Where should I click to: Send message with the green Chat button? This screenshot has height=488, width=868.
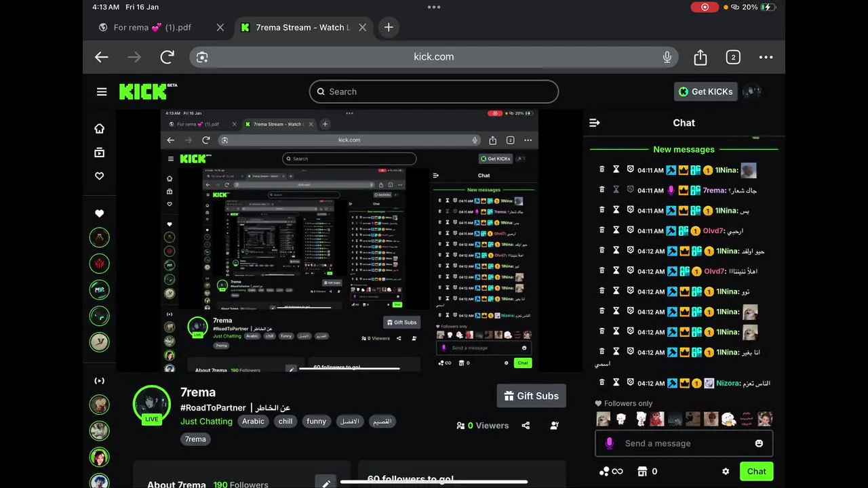[x=756, y=471]
